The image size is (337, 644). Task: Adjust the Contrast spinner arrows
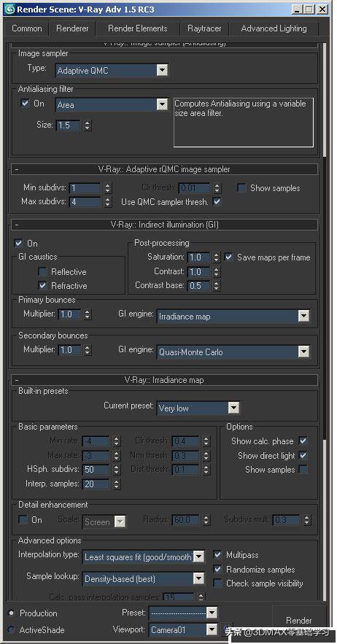point(217,271)
